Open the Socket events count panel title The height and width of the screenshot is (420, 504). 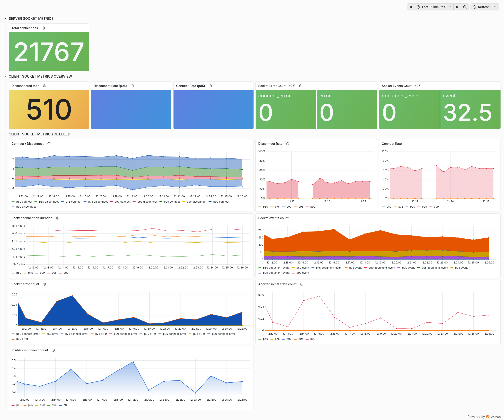273,218
